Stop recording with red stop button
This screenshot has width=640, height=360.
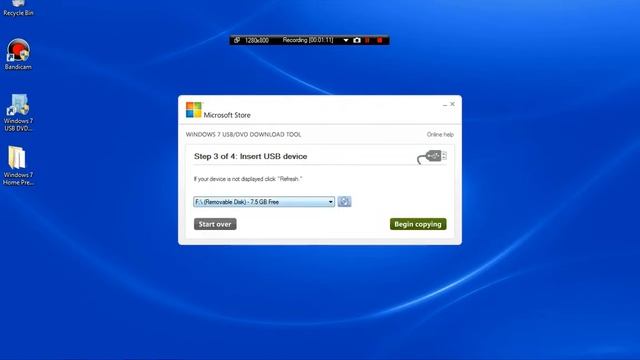tap(380, 40)
